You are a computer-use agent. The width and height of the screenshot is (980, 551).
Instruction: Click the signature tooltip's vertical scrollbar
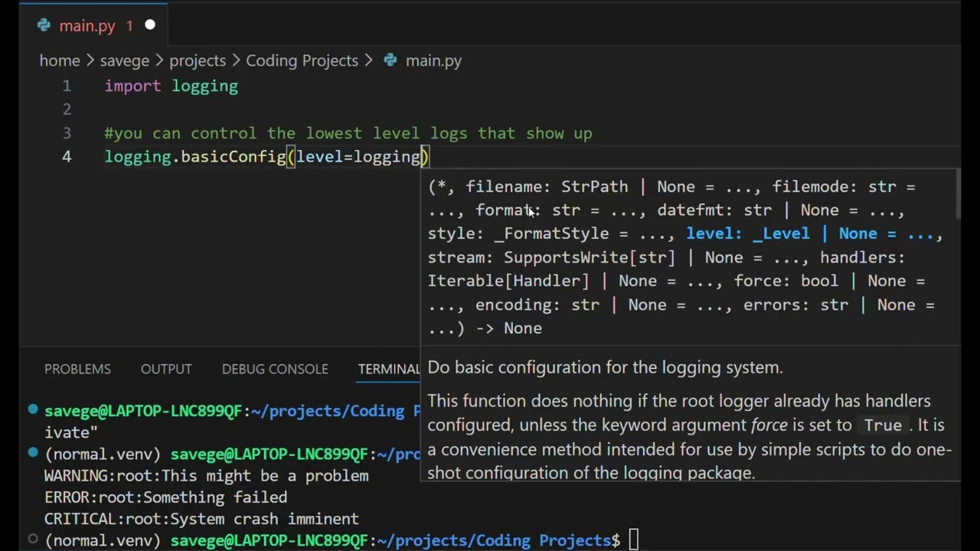tap(957, 195)
